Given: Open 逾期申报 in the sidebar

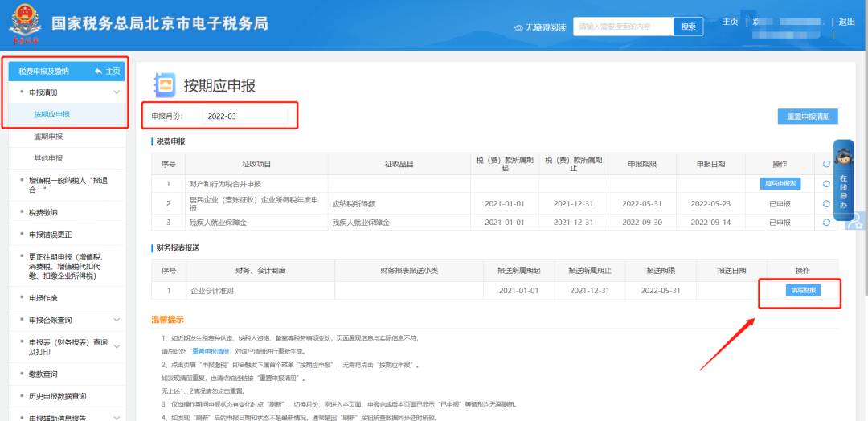Looking at the screenshot, I should 48,137.
